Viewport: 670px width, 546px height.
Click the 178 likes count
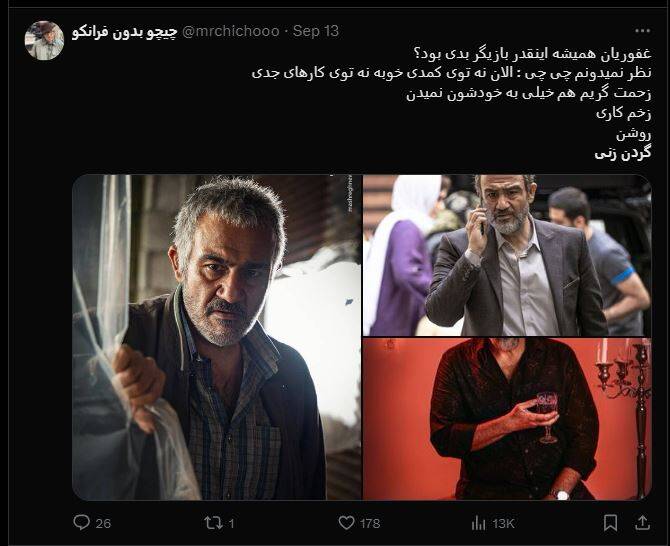pyautogui.click(x=370, y=523)
